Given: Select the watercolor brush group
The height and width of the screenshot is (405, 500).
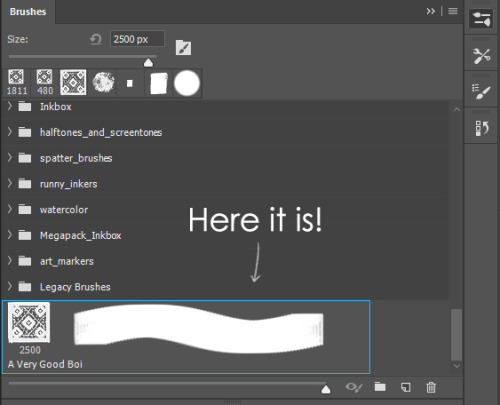Looking at the screenshot, I should [64, 210].
